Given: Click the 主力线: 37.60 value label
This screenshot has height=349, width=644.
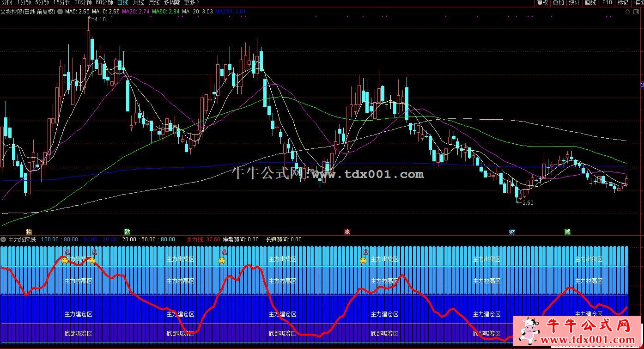Looking at the screenshot, I should (203, 239).
